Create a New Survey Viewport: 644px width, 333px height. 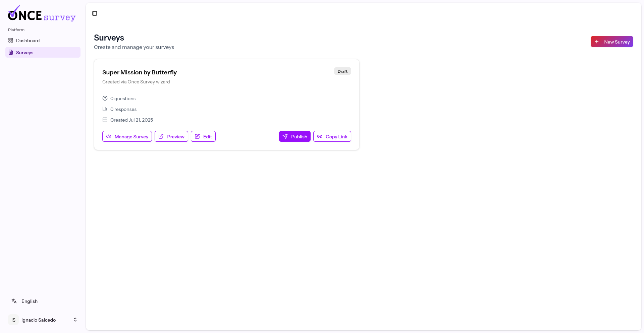point(611,42)
